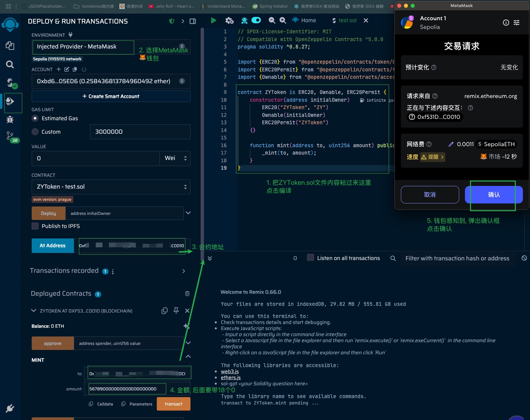This screenshot has height=420, width=530.
Task: Click the transaction hash filter field
Action: pyautogui.click(x=458, y=258)
